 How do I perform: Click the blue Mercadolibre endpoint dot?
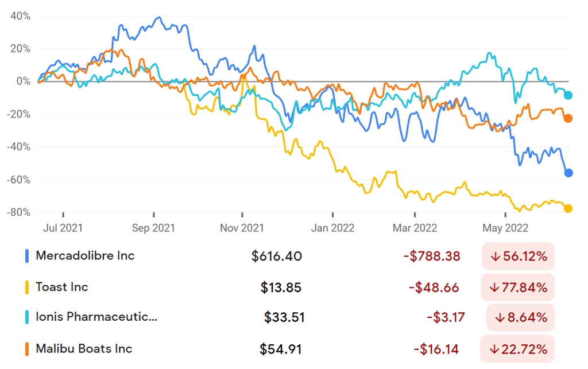[x=568, y=173]
